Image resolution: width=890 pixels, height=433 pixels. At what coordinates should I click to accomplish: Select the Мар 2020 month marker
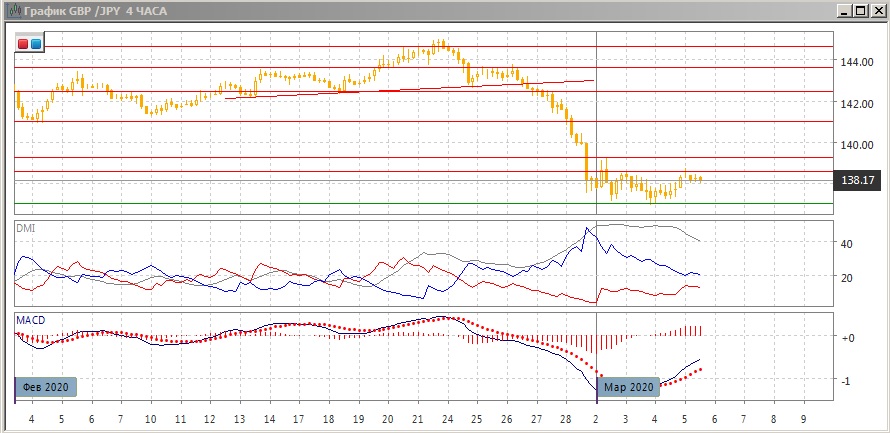[x=629, y=387]
